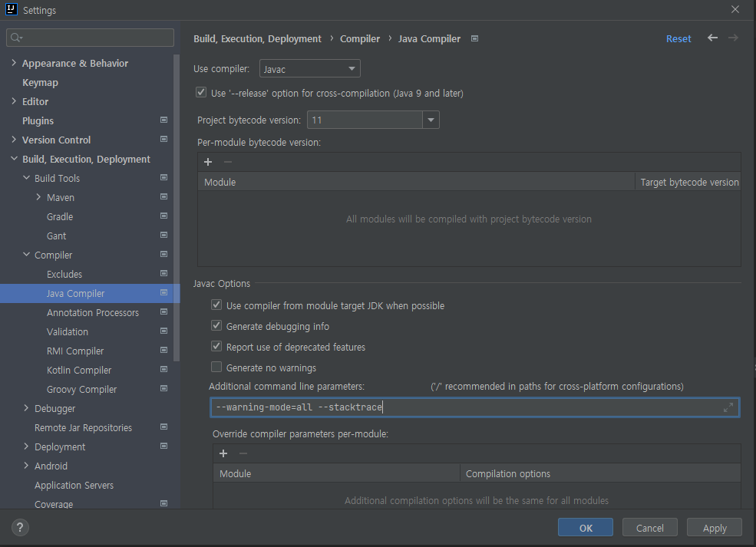Expand the Maven node
Image resolution: width=756 pixels, height=547 pixels.
click(38, 196)
